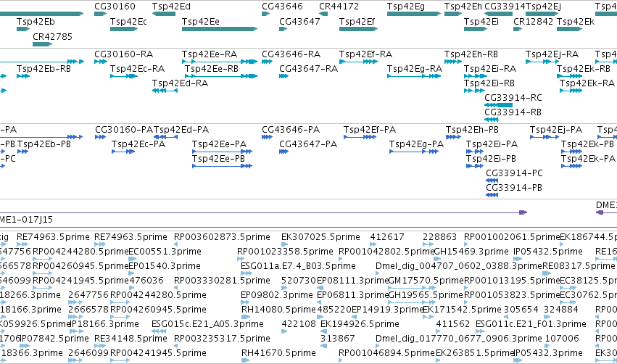This screenshot has width=617, height=364.
Task: Select the Tsp42Ek gene label
Action: click(x=575, y=21)
